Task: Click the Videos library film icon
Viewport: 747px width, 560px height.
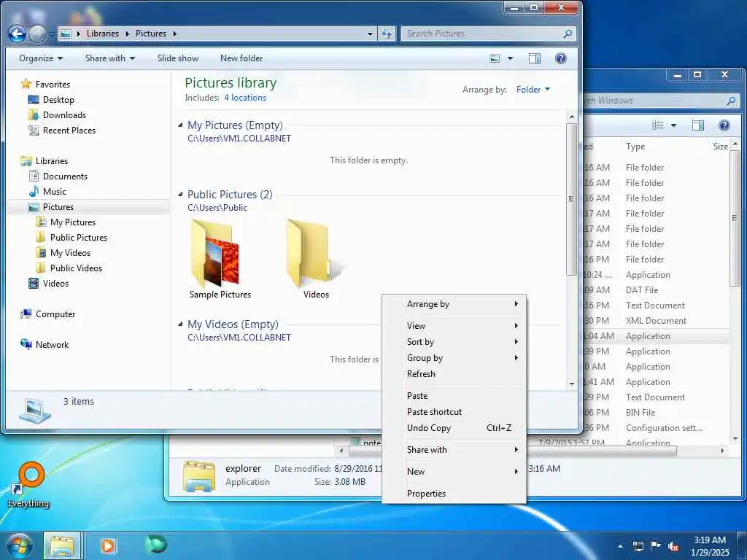Action: coord(34,284)
